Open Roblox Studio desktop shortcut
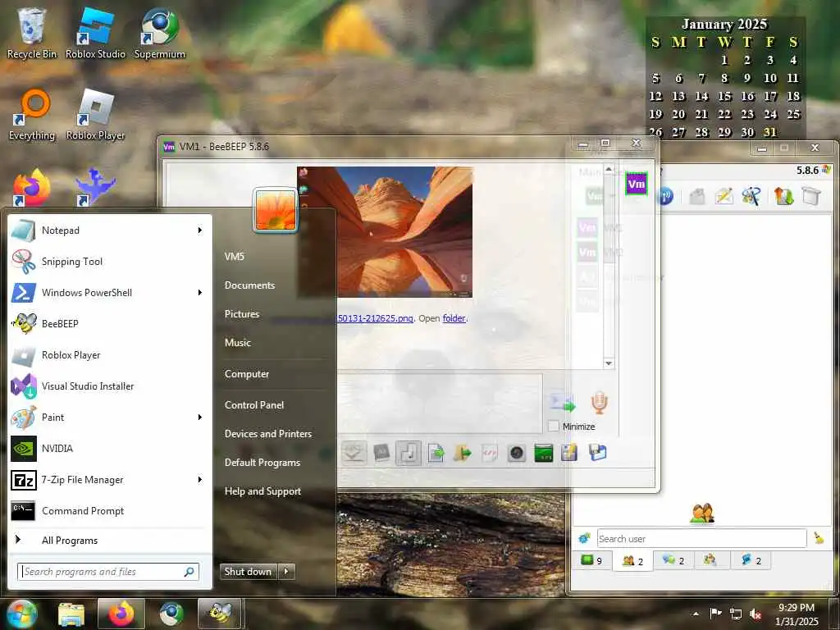The height and width of the screenshot is (630, 840). tap(95, 34)
